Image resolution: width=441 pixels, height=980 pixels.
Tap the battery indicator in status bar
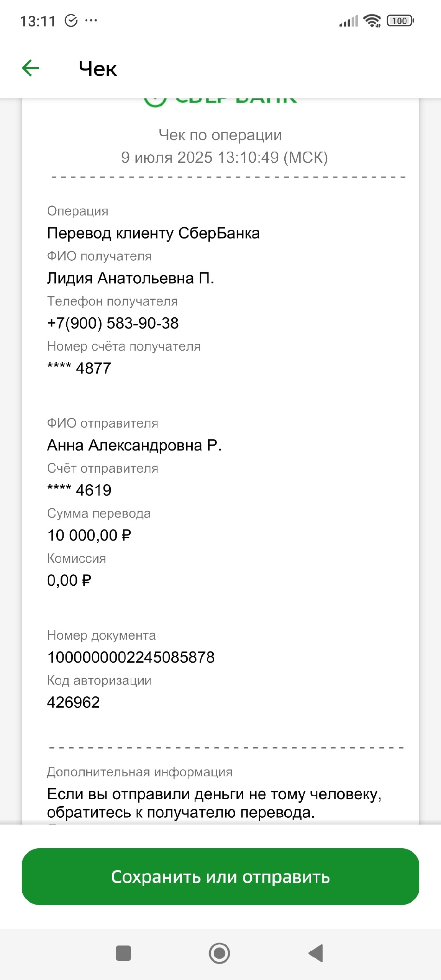click(400, 21)
